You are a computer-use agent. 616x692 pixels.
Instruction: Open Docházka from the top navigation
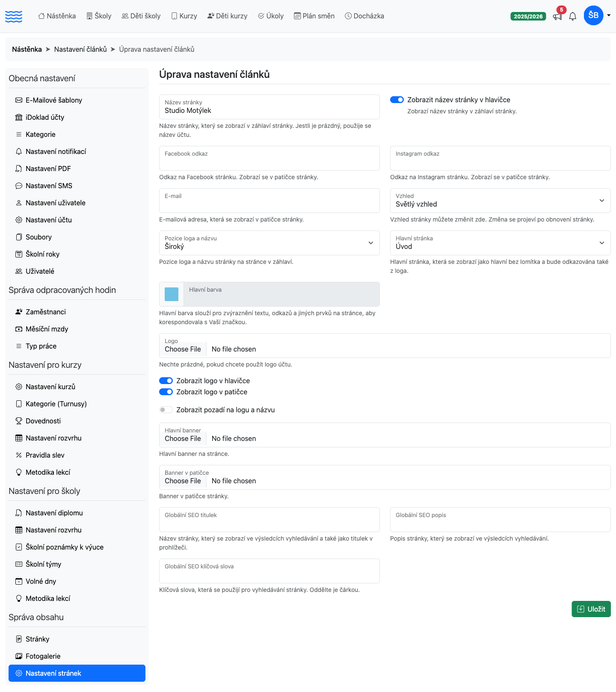coord(364,16)
